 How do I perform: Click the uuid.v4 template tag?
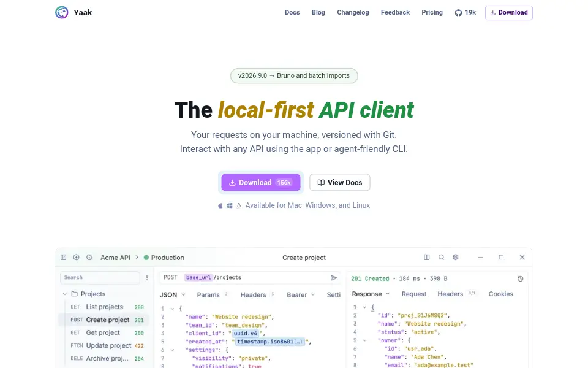coord(246,334)
